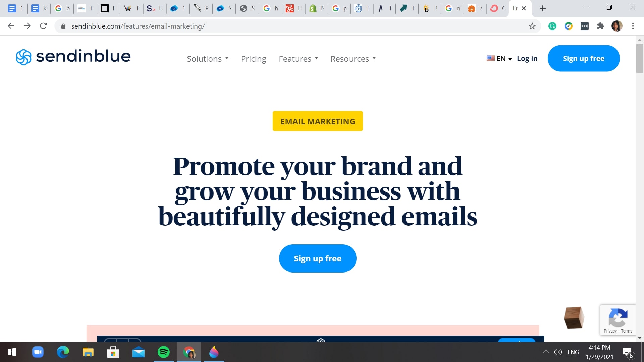Click the browser extensions puzzle icon
644x362 pixels.
click(601, 26)
